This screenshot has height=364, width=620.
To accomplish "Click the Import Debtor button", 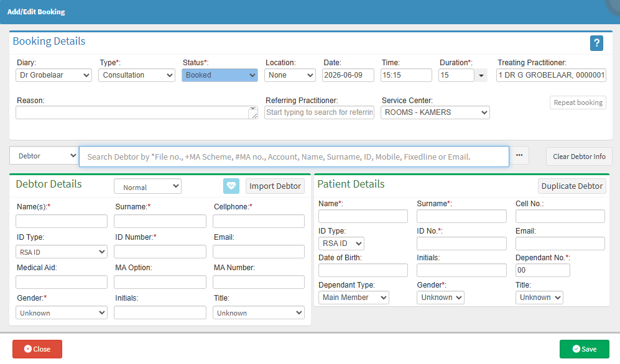I will (275, 186).
